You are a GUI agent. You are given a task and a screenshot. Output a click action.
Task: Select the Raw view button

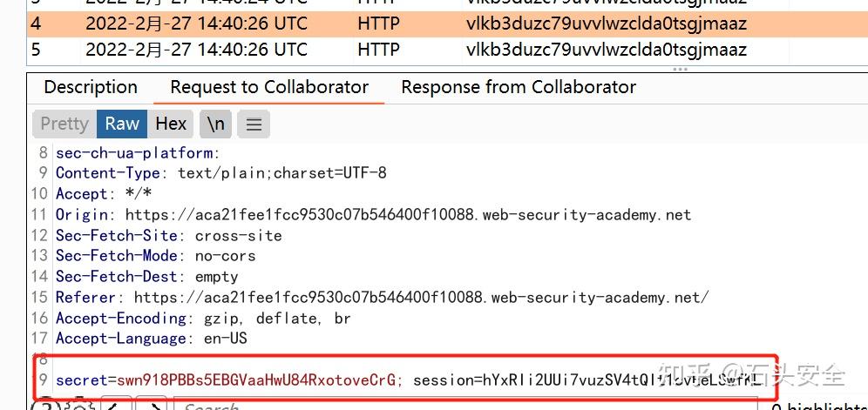tap(122, 124)
